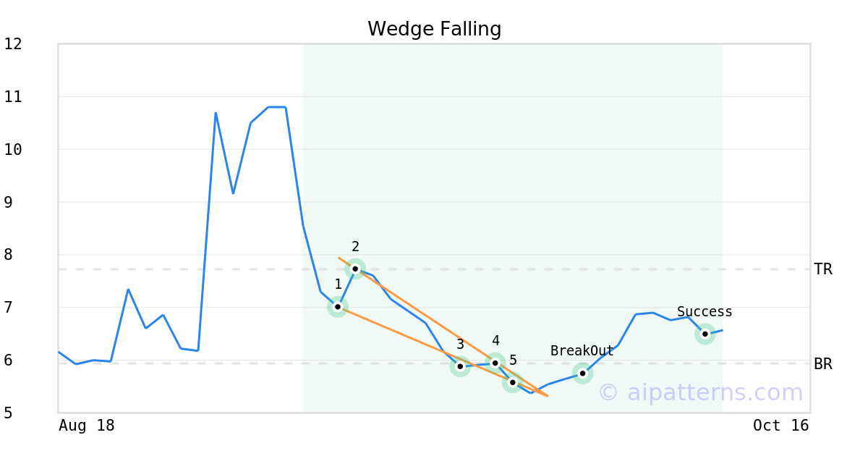The image size is (868, 456).
Task: Select the point 3 marker dot
Action: click(460, 366)
